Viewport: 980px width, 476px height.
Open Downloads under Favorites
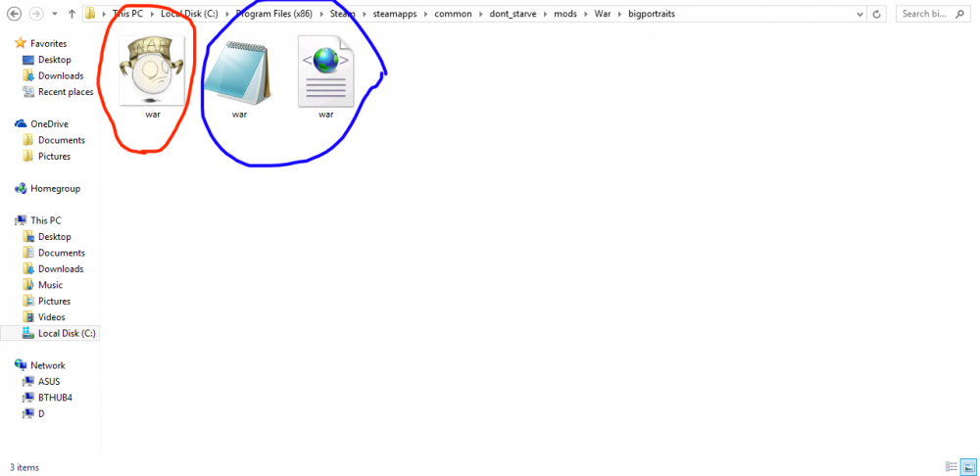click(x=61, y=75)
